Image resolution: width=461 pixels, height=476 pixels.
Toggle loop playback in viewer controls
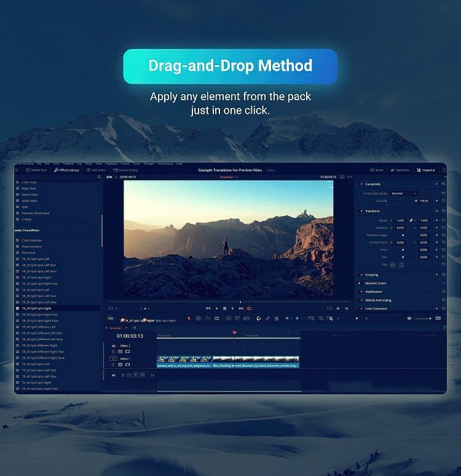248,308
